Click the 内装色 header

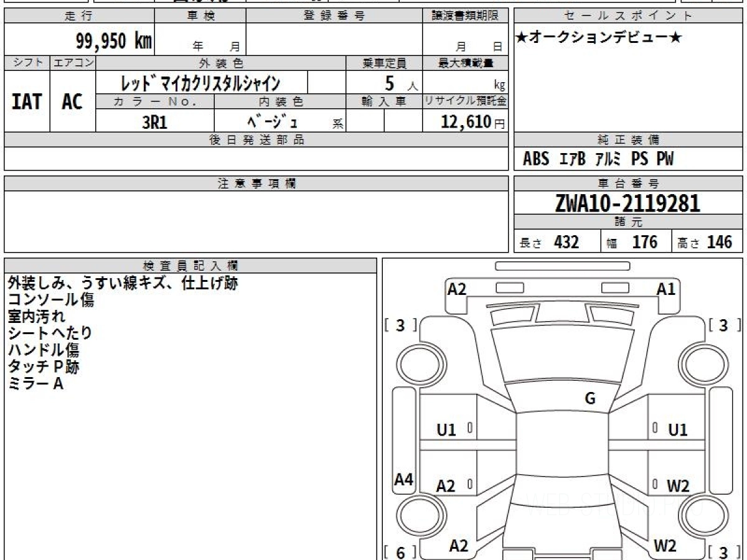280,101
